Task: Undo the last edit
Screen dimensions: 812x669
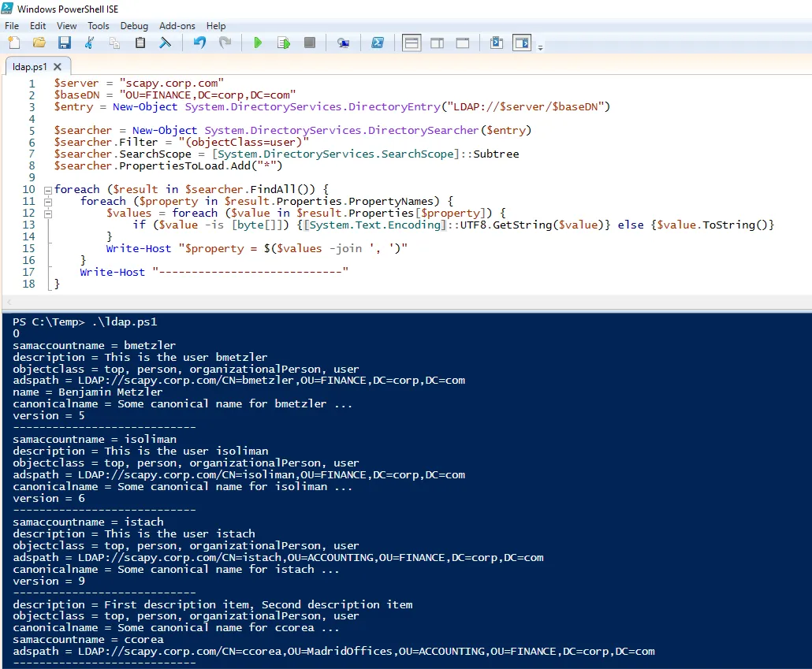Action: coord(199,43)
